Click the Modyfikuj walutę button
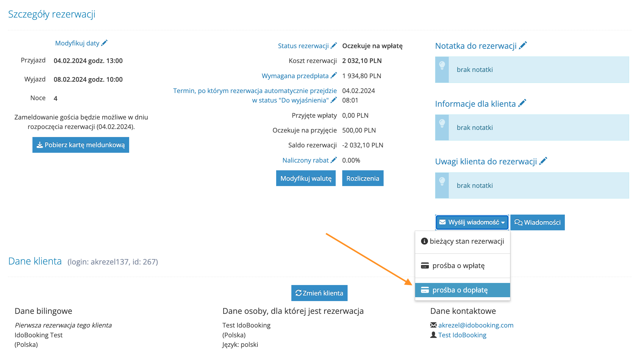644x362 pixels. coord(306,178)
